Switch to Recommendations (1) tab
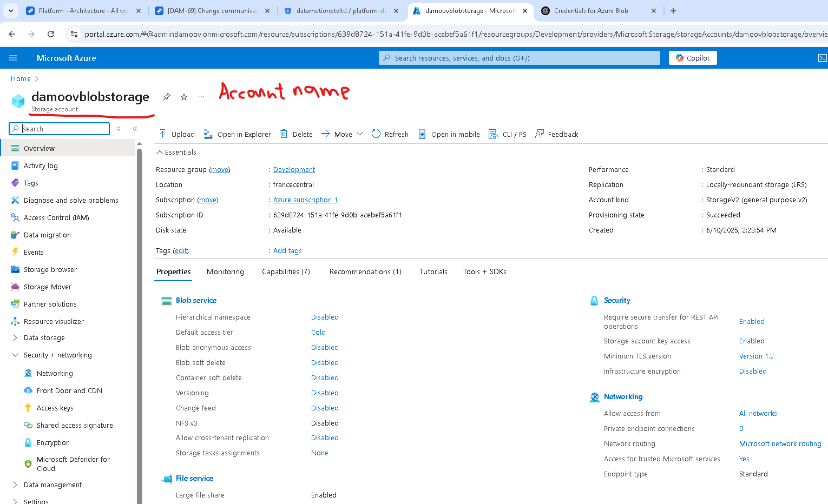 (x=365, y=271)
